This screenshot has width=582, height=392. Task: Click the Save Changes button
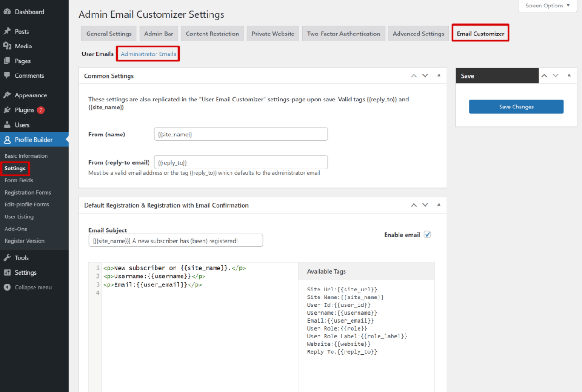[516, 107]
